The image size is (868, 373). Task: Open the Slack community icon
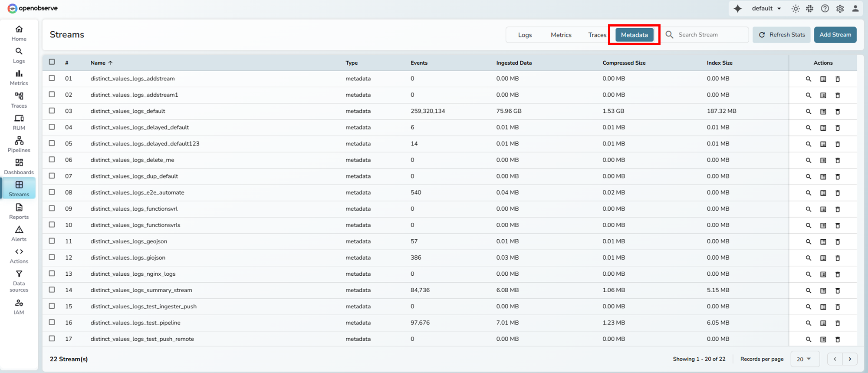810,9
